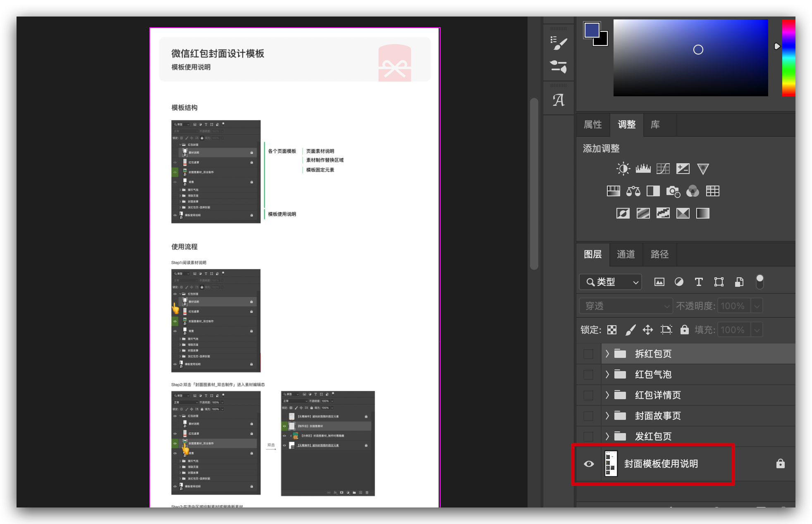812x524 pixels.
Task: Add a Curves adjustment
Action: coord(663,169)
